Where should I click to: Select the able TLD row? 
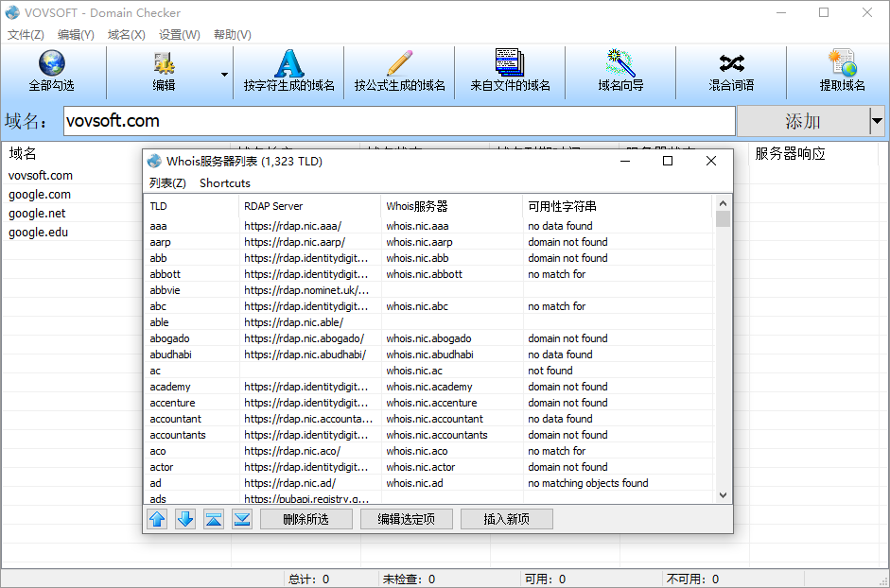pos(428,322)
